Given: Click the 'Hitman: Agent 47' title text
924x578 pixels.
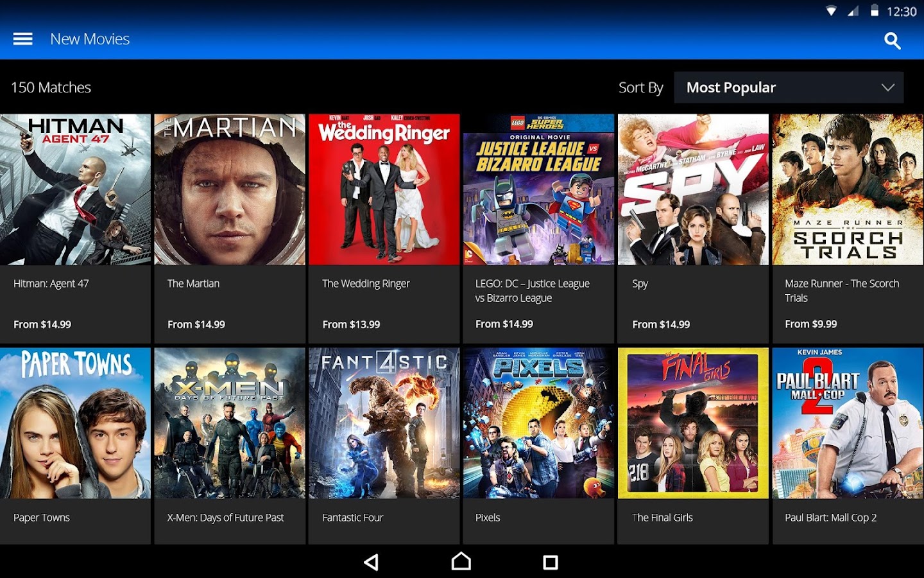Looking at the screenshot, I should coord(51,284).
